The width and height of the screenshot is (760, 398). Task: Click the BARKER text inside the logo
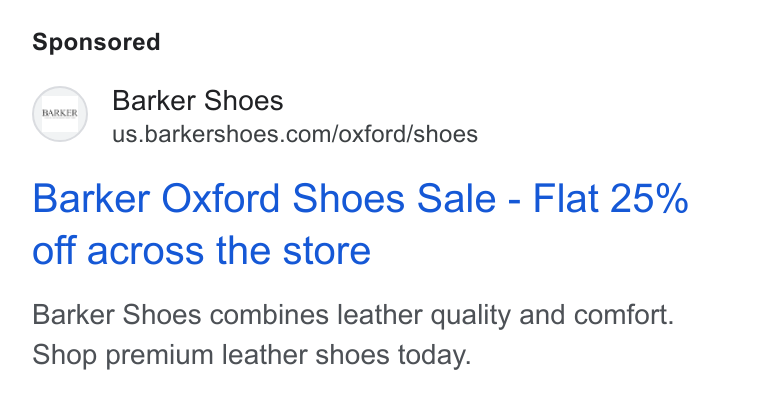click(x=60, y=113)
